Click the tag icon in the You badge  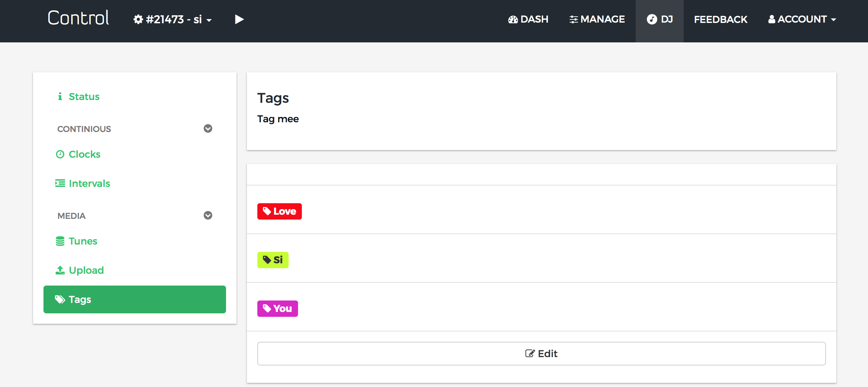[x=267, y=308]
